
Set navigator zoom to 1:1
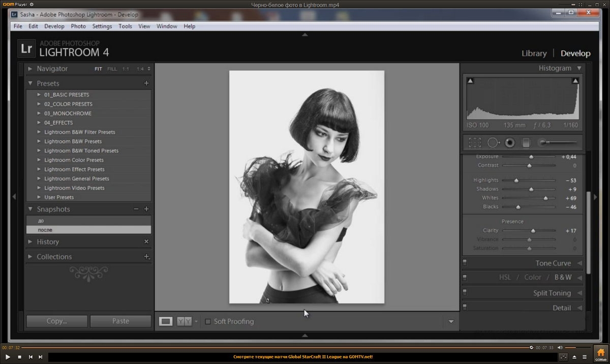coord(126,69)
